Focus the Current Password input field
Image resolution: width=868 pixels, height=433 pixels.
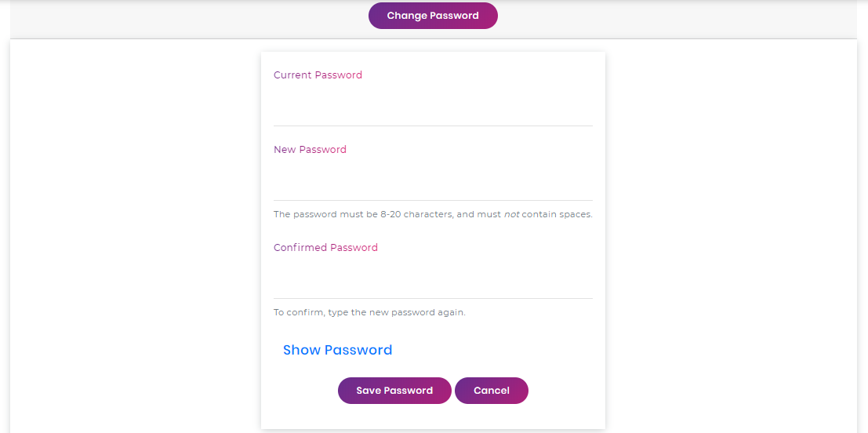coord(433,107)
